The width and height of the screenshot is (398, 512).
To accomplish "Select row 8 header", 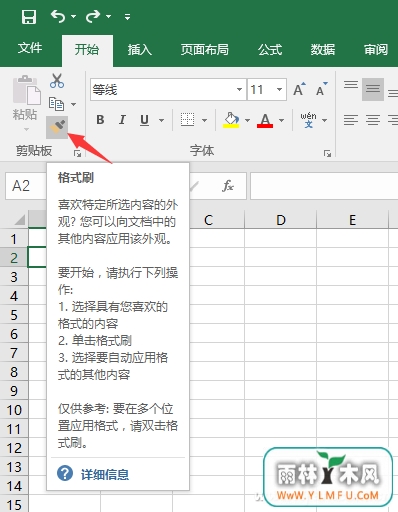I will [14, 371].
